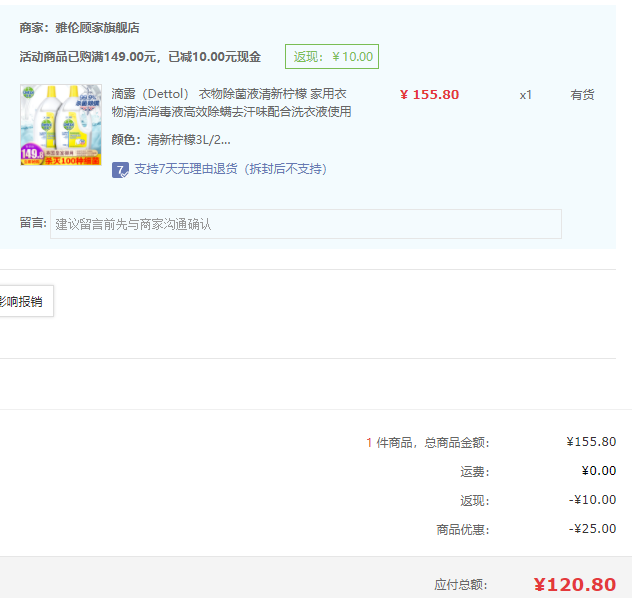Click the 返现 ¥10.00 cashback badge
632x598 pixels.
332,56
